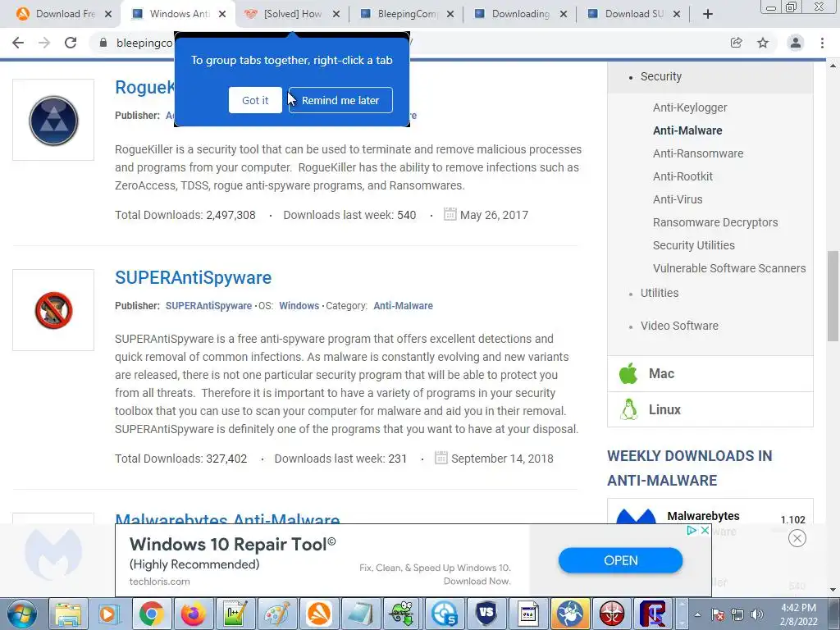Open the Chrome three-dot menu
840x630 pixels.
tap(822, 43)
